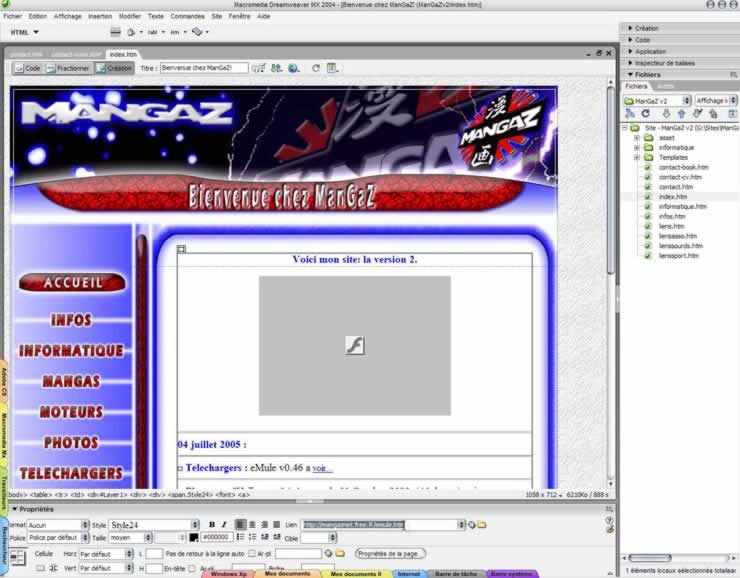740x578 pixels.
Task: Collapse the Propriétés panel
Action: [x=15, y=509]
